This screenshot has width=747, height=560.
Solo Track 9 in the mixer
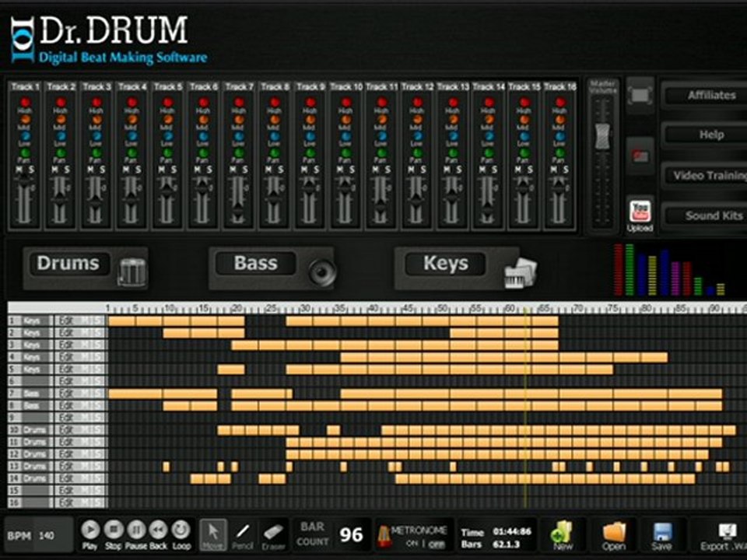click(317, 170)
